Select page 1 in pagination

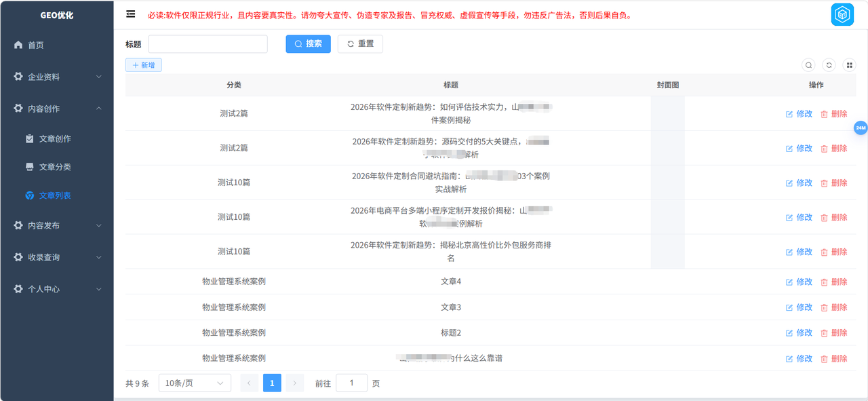(272, 383)
